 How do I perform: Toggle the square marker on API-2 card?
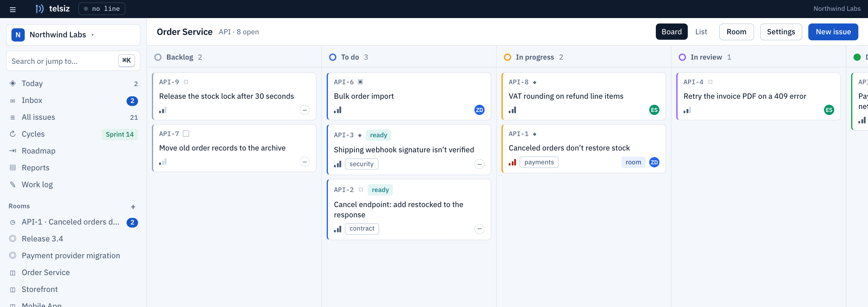[360, 190]
